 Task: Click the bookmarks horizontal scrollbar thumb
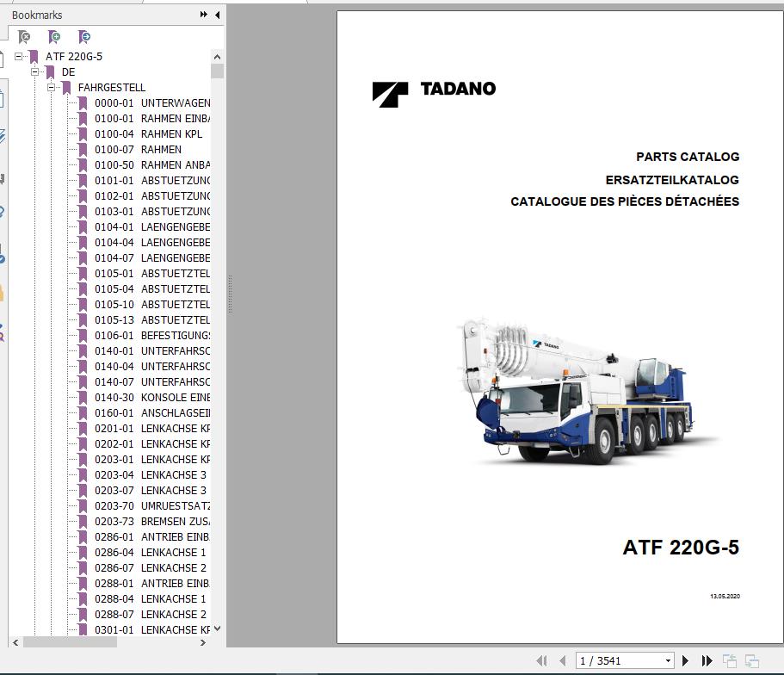point(70,642)
